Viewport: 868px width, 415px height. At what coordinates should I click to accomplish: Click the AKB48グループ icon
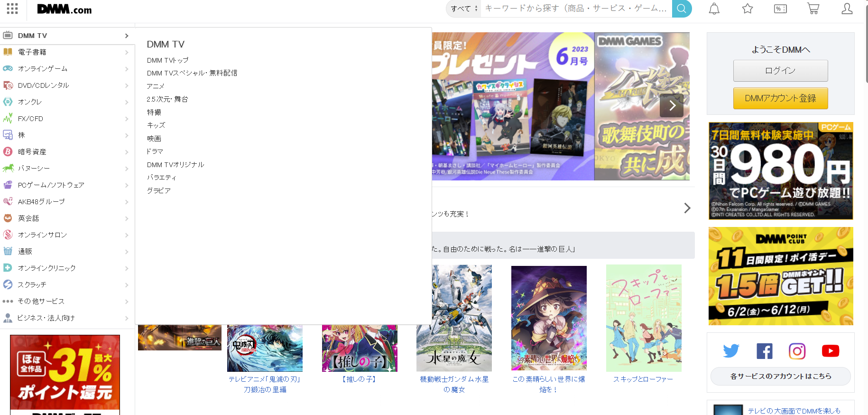8,201
